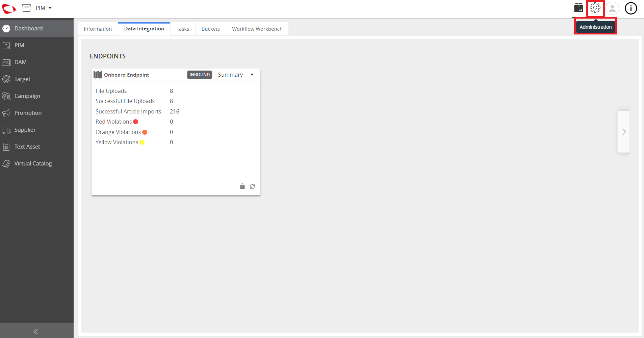The image size is (644, 338).
Task: Click the Dashboard gauge icon
Action: pos(6,28)
